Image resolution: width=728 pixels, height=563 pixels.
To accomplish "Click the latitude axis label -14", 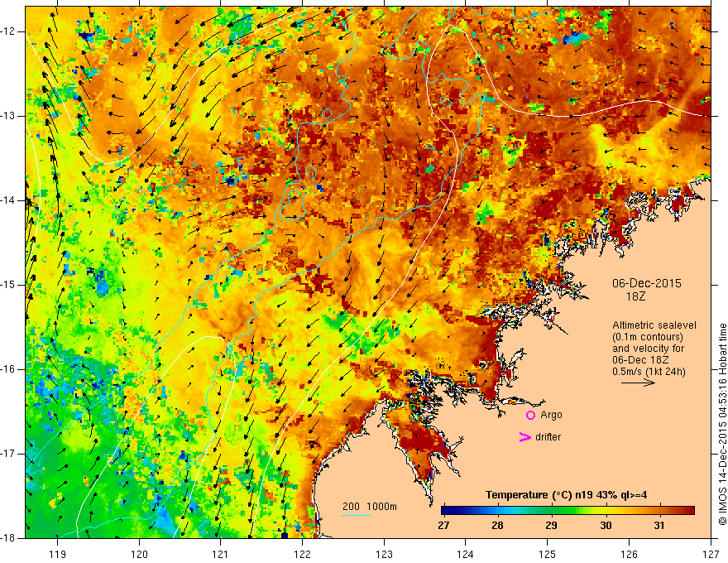I will point(8,200).
